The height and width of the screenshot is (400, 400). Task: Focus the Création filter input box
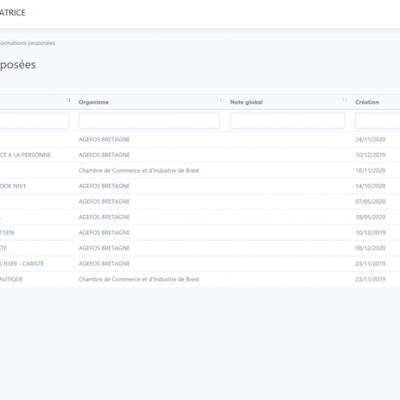(378, 121)
